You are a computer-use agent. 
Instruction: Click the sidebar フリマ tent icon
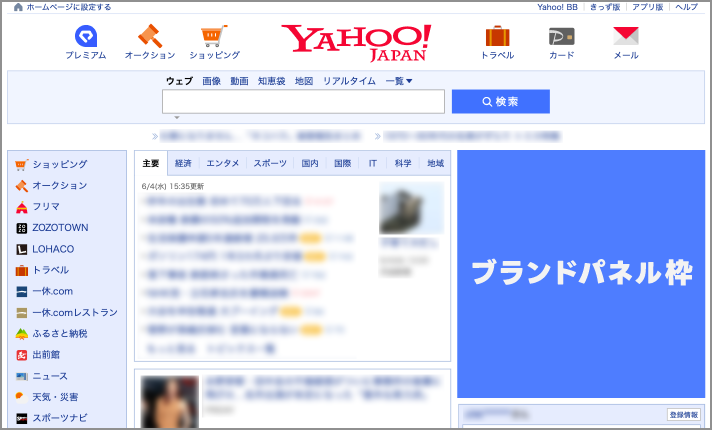21,207
